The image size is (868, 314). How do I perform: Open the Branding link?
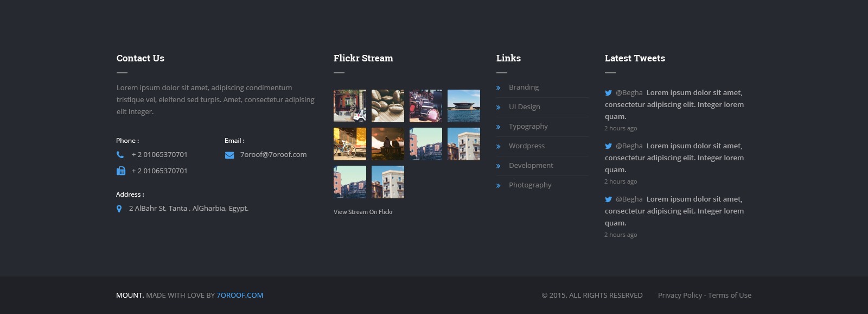[x=524, y=87]
